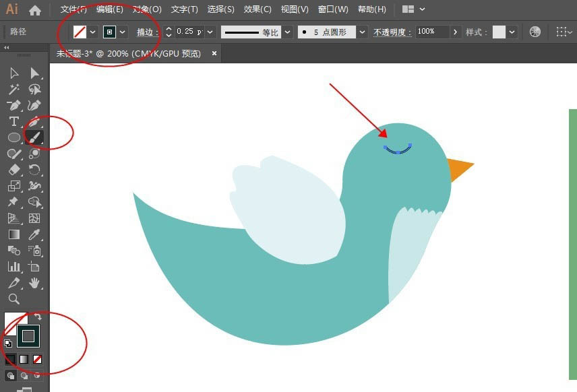Select the Eraser tool
577x392 pixels.
(14, 170)
